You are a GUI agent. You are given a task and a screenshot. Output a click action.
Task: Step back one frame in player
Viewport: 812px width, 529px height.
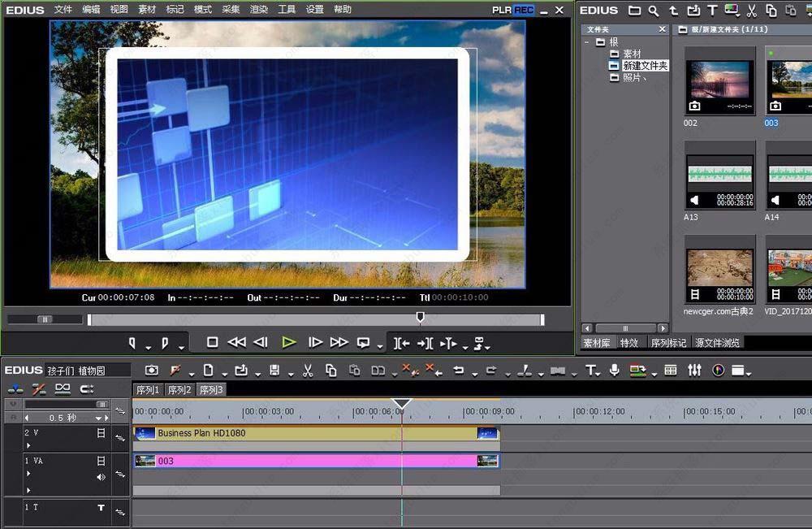261,342
